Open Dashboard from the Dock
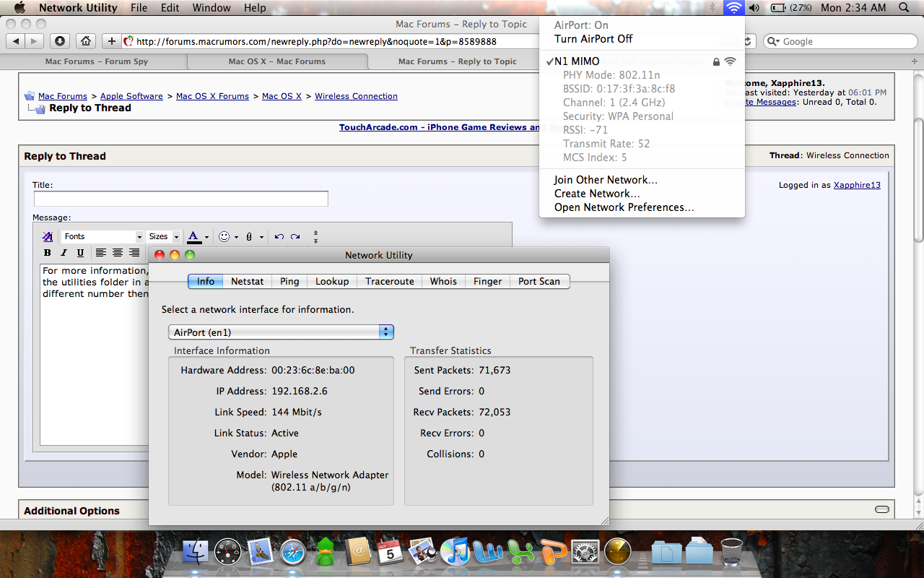The width and height of the screenshot is (924, 578). point(228,553)
